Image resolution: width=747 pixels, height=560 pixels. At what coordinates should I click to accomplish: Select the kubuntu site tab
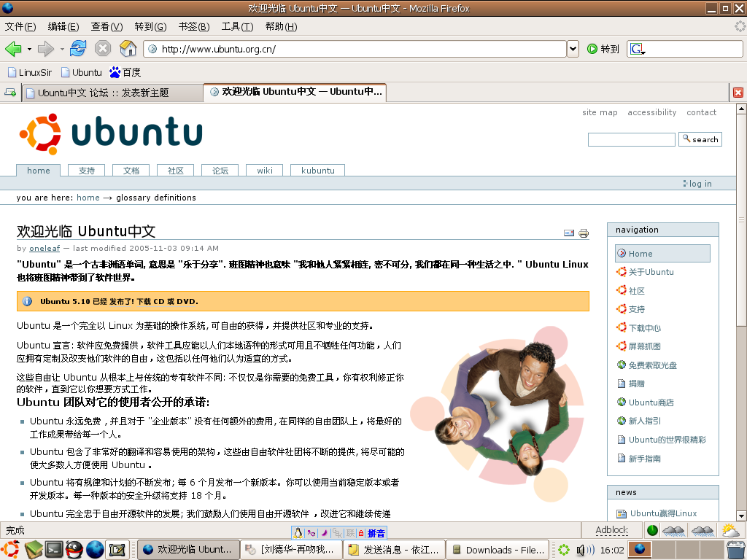(318, 171)
